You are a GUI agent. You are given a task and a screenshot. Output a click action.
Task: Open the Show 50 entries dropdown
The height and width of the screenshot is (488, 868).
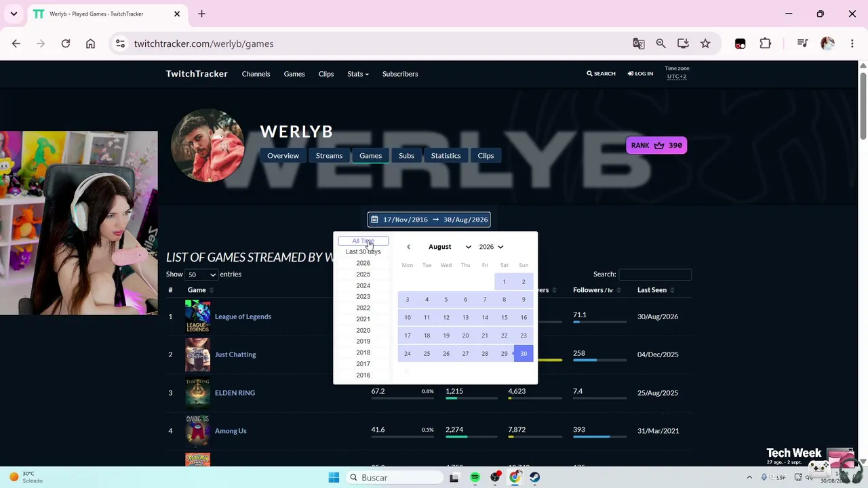202,274
